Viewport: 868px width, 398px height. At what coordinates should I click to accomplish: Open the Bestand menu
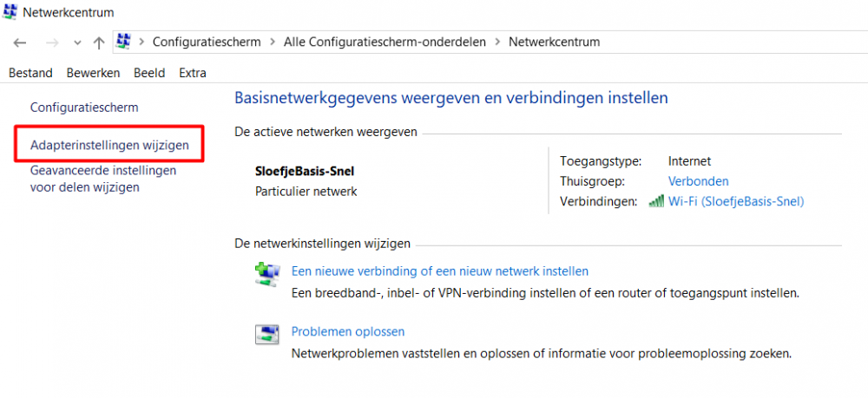(x=30, y=73)
